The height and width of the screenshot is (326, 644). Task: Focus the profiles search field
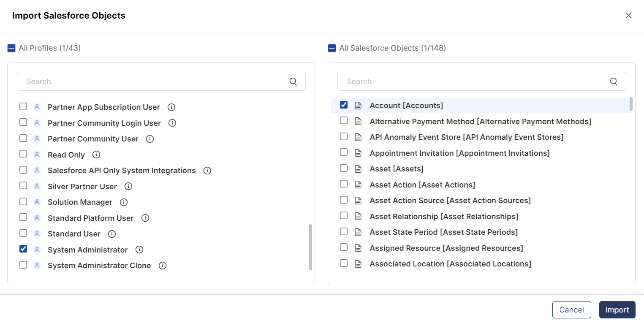coord(161,81)
